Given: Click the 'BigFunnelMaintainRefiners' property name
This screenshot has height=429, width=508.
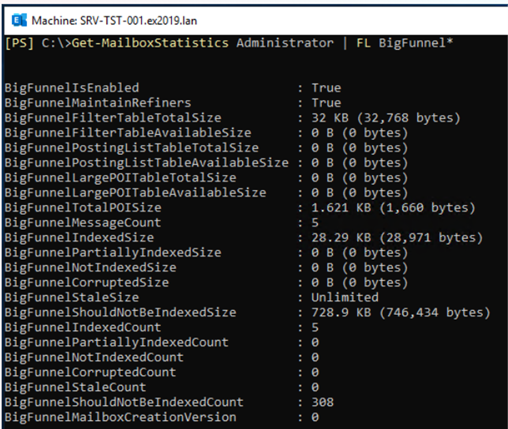Looking at the screenshot, I should click(x=98, y=103).
